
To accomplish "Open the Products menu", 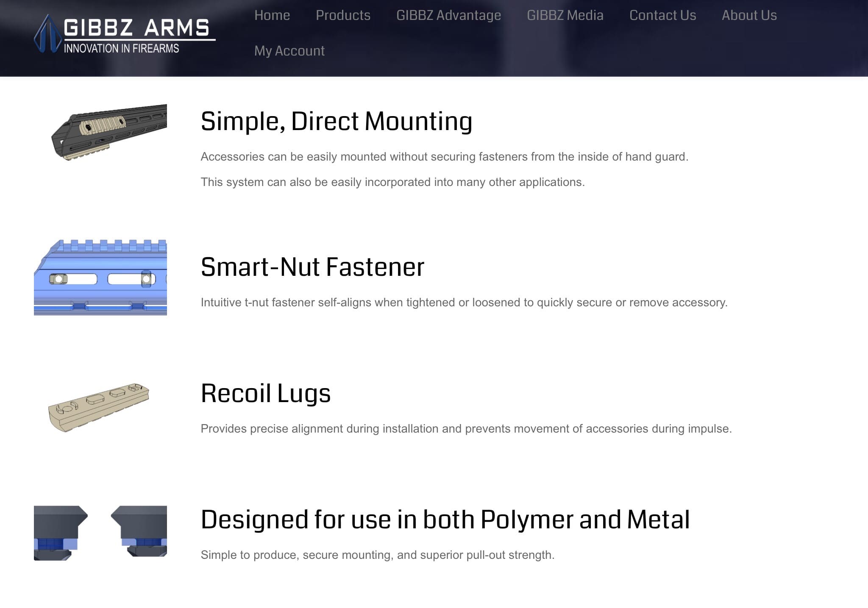I will [x=343, y=15].
